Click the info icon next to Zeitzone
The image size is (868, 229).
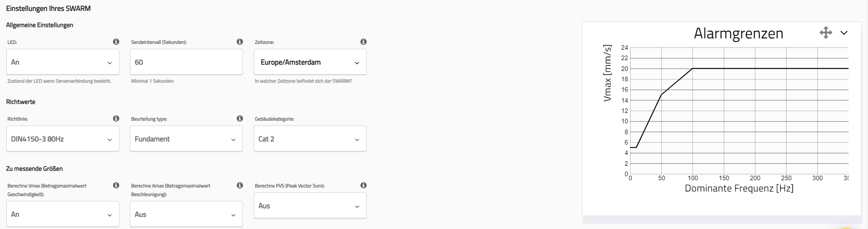point(363,42)
